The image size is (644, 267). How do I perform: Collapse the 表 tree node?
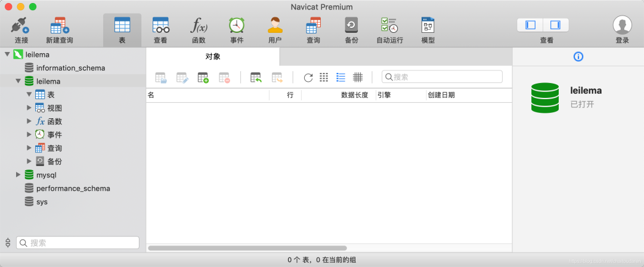point(29,94)
